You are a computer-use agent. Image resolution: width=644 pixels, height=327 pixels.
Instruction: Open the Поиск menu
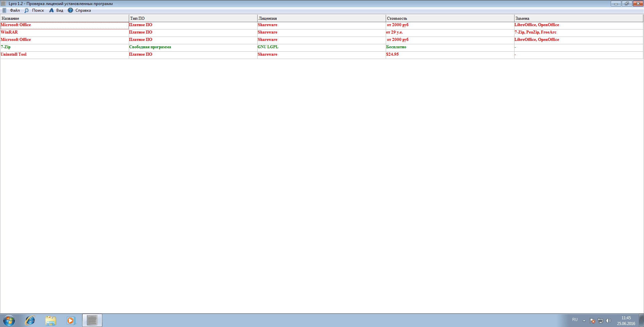tap(34, 10)
